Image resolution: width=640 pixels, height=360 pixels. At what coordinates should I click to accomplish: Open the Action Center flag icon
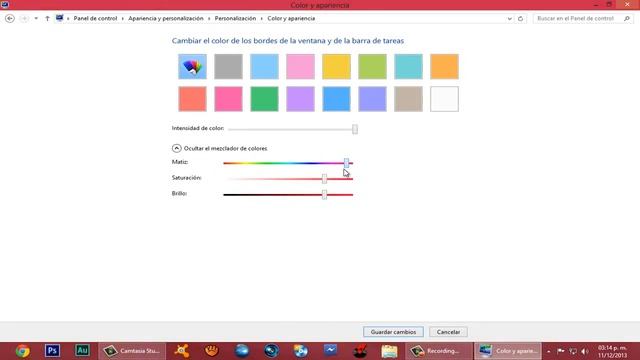[x=561, y=351]
